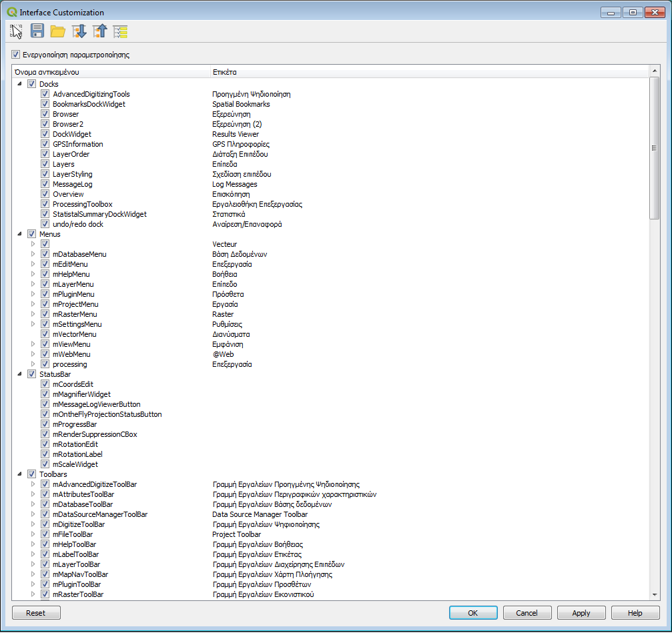Select the mDataSourceManagerToolBar row
672x633 pixels.
pos(330,514)
